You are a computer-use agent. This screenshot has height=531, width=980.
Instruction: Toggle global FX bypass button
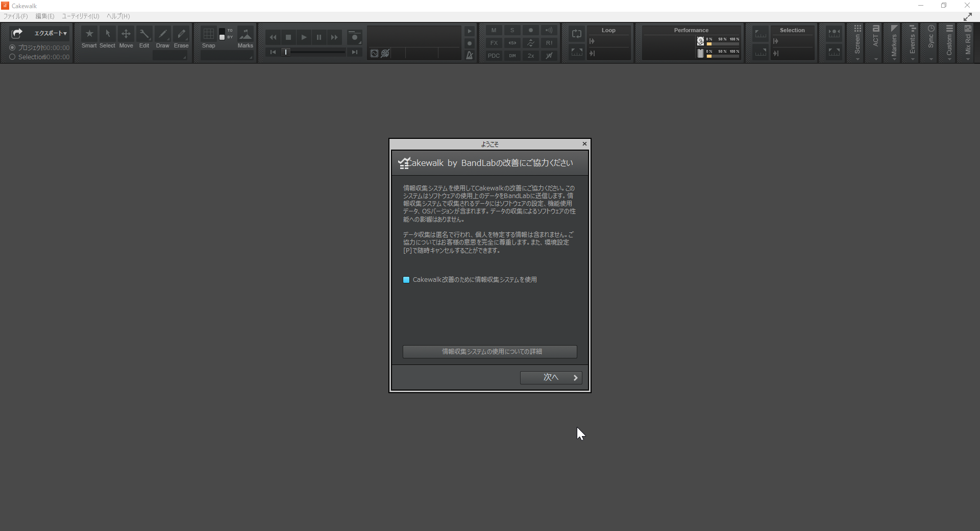coord(494,43)
